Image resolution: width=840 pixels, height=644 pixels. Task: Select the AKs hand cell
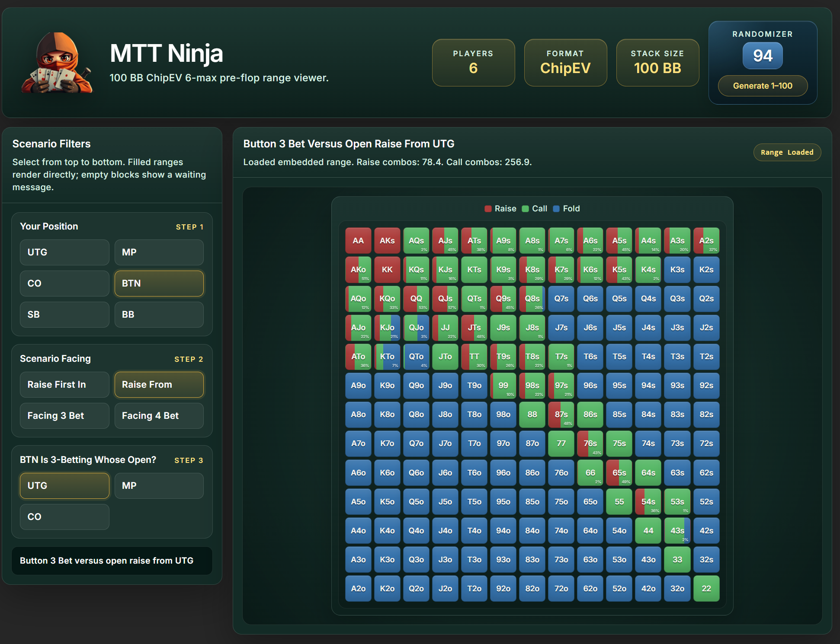(x=387, y=241)
